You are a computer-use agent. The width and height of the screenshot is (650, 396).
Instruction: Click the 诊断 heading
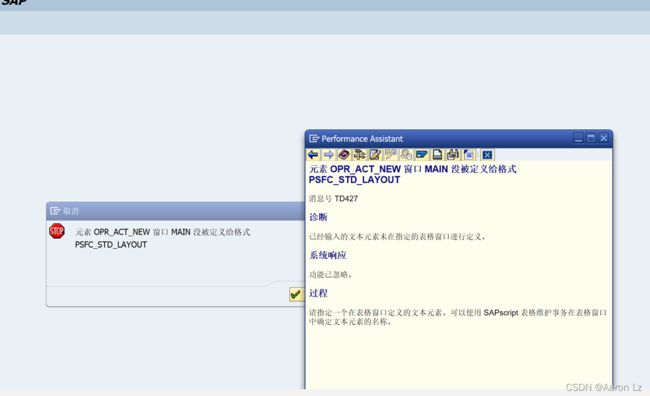click(318, 217)
